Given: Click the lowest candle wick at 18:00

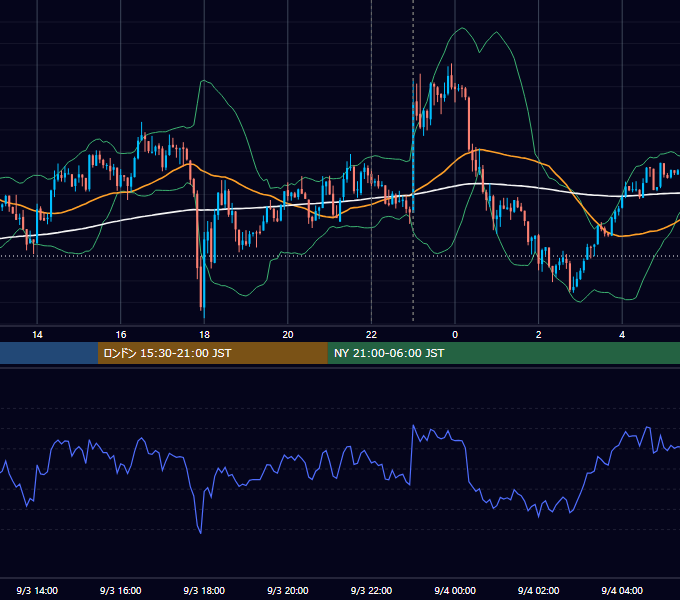Looking at the screenshot, I should coord(204,312).
